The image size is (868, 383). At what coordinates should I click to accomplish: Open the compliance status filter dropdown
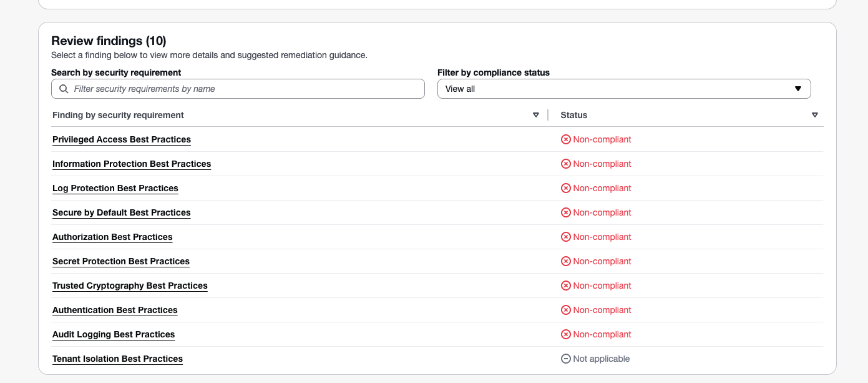(x=623, y=89)
